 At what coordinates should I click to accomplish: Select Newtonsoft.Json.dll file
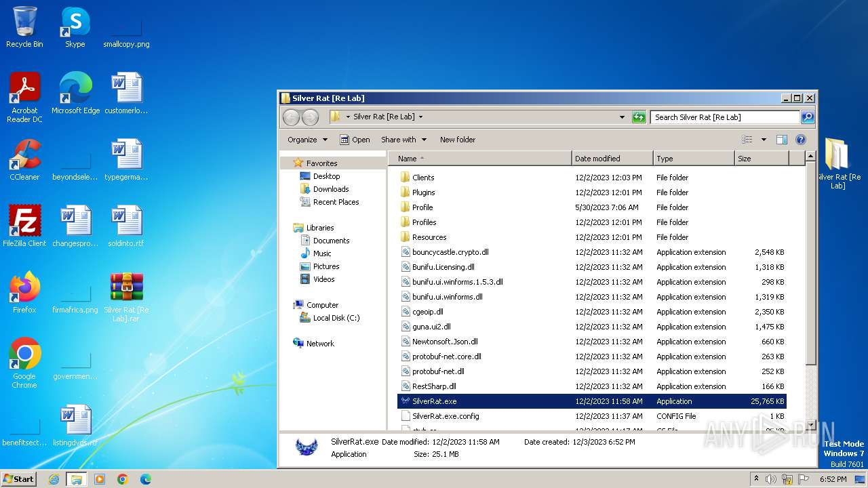[592, 342]
